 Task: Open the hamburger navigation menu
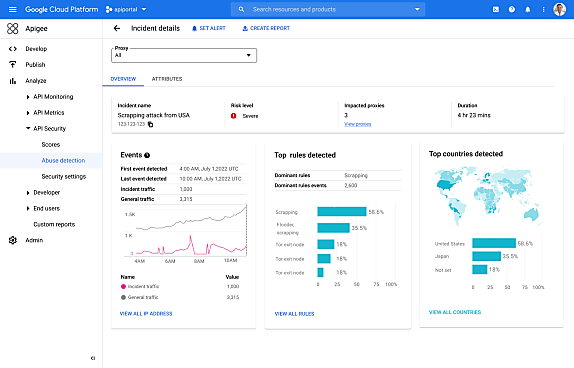click(12, 10)
